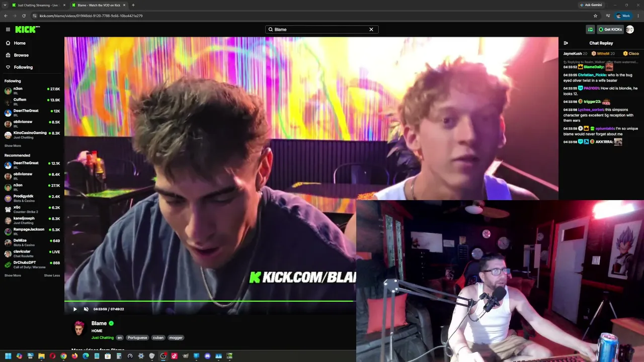Open the media control icon in Chrome toolbar

[608, 16]
